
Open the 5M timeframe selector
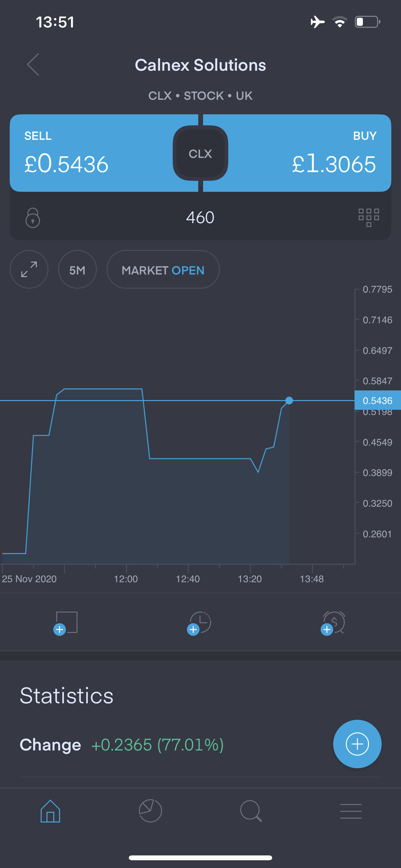point(77,270)
